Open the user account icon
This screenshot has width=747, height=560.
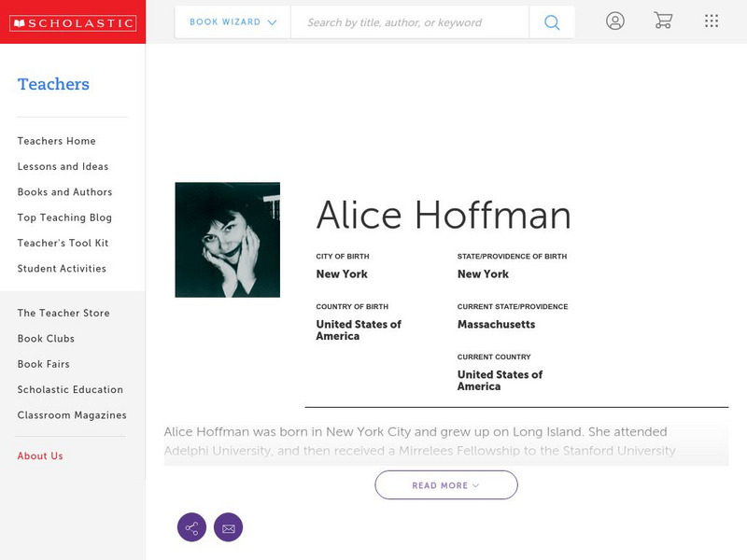click(x=614, y=21)
